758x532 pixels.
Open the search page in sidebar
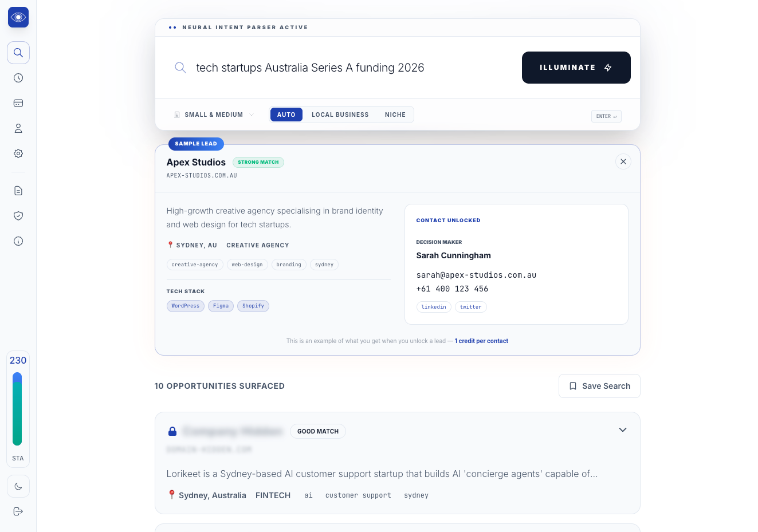click(18, 53)
